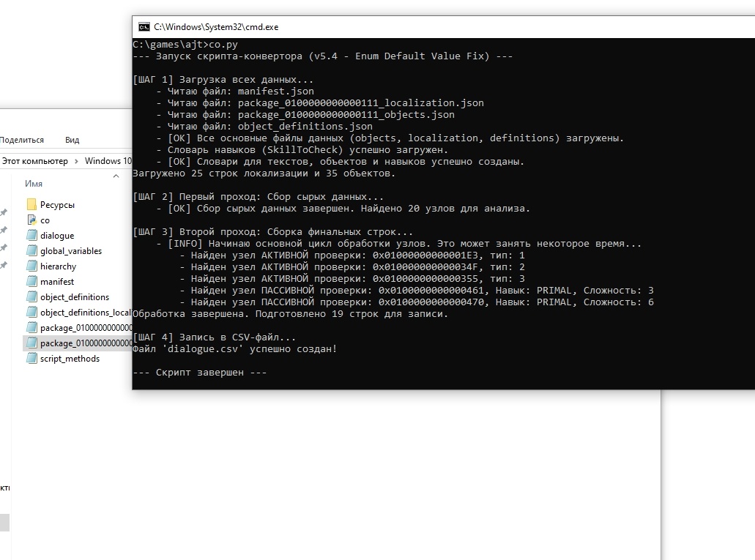Select the global_variables file icon
This screenshot has width=755, height=560.
point(31,251)
